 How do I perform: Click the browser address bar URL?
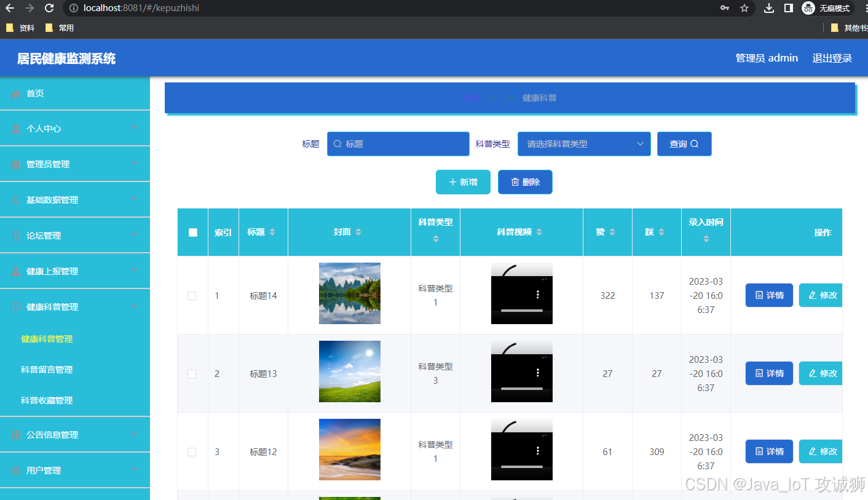(x=141, y=8)
